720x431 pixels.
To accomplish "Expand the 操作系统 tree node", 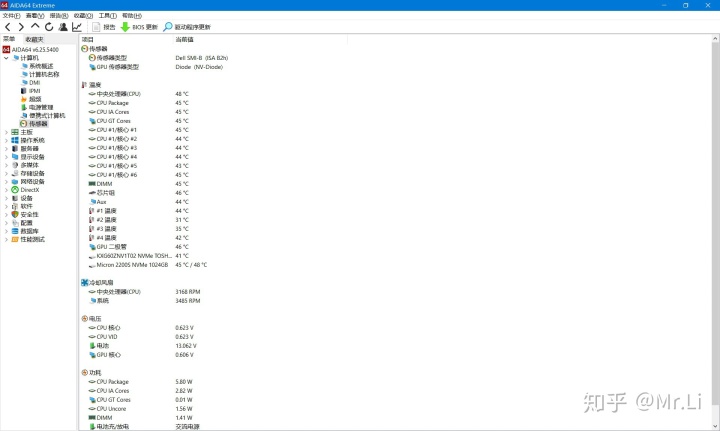I will click(x=6, y=140).
